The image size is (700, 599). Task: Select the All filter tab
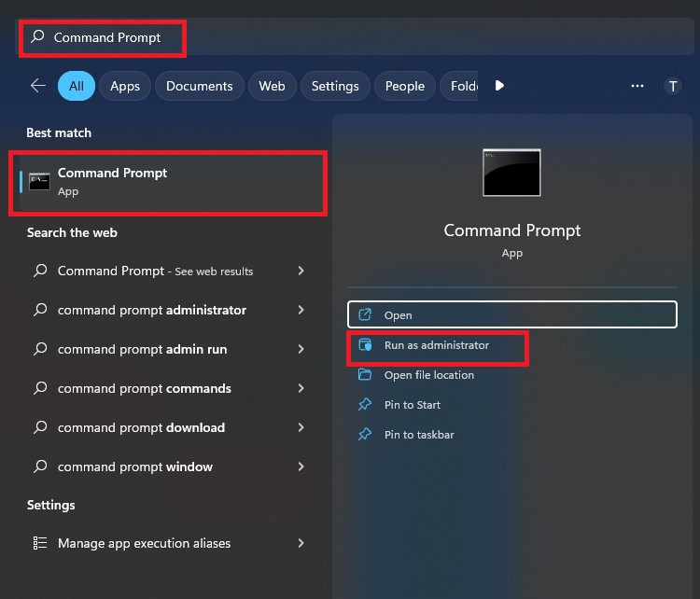[77, 86]
